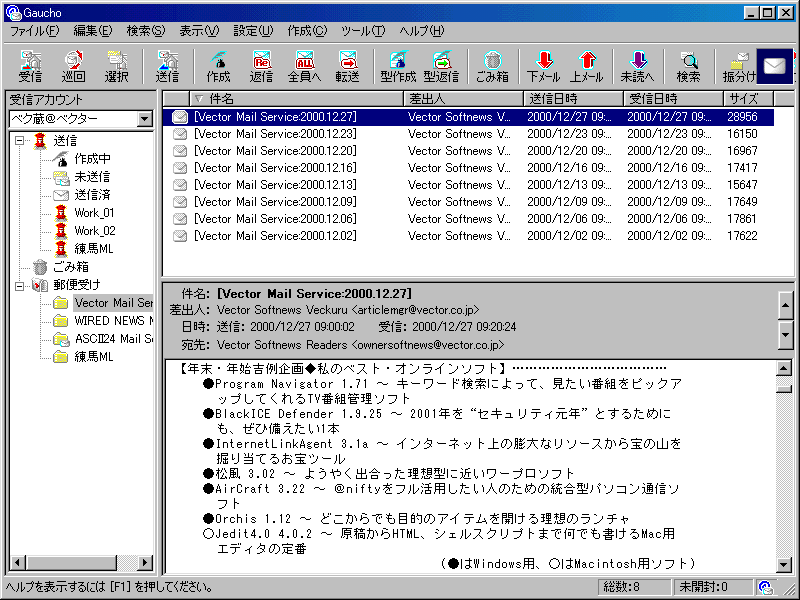
Task: Select mail [Vector Mail Service:2000.12.06]
Action: click(276, 219)
